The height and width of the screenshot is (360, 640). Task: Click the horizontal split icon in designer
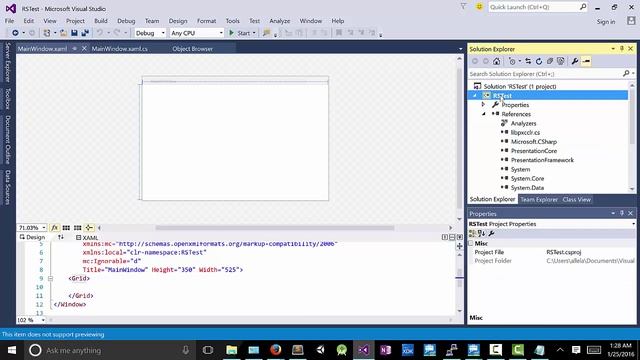pyautogui.click(x=452, y=237)
